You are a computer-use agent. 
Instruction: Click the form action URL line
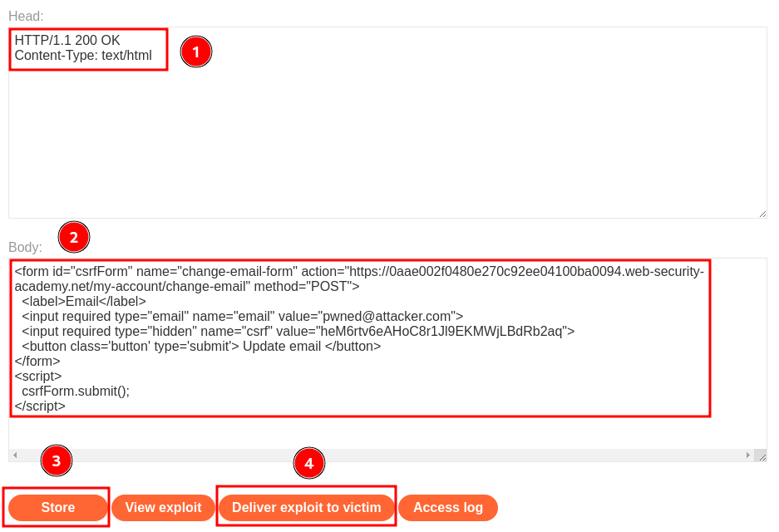point(359,278)
